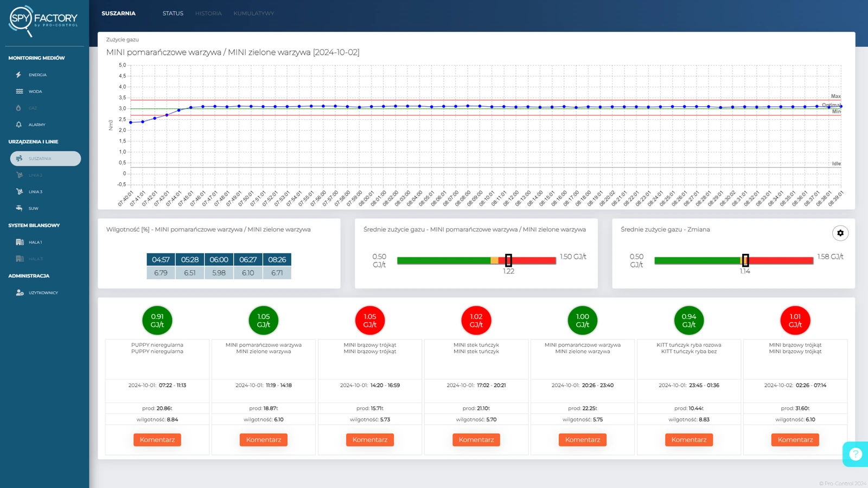868x488 pixels.
Task: Click the 1.22 gas usage gauge marker
Action: tap(508, 261)
